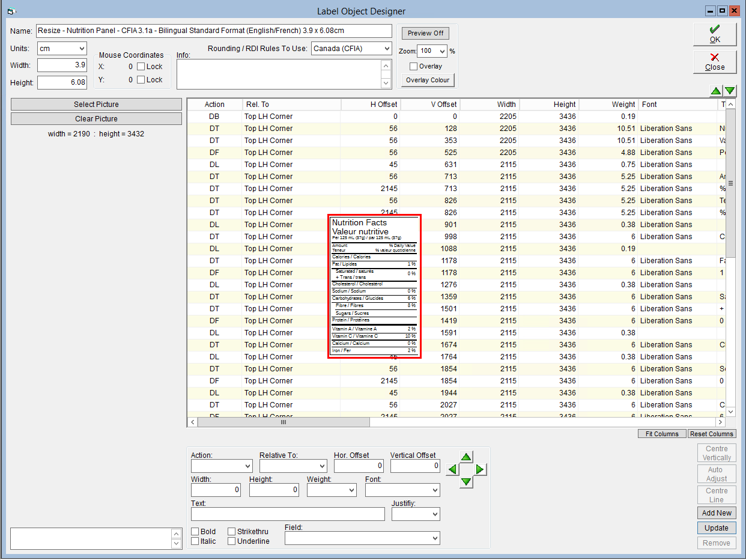This screenshot has width=746, height=560.
Task: Nudge offset up with the green up arrow
Action: pos(467,457)
